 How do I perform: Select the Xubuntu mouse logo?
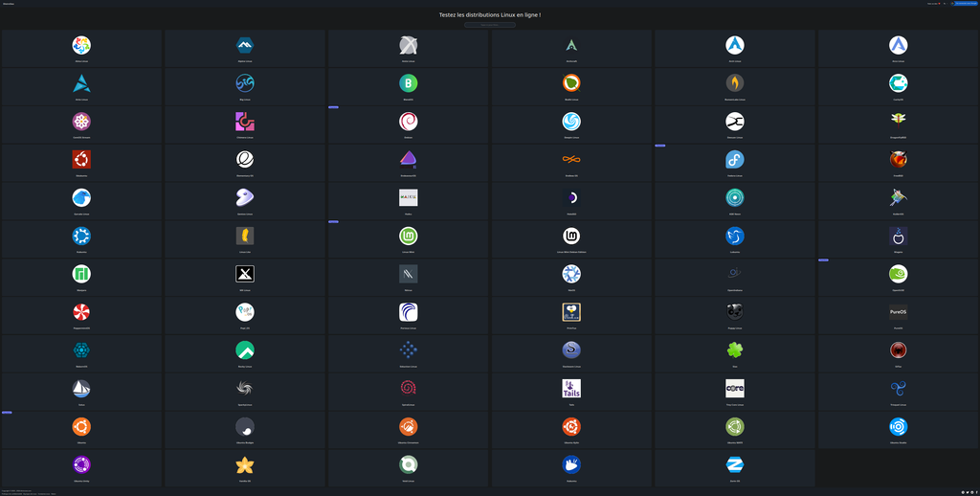pos(571,464)
